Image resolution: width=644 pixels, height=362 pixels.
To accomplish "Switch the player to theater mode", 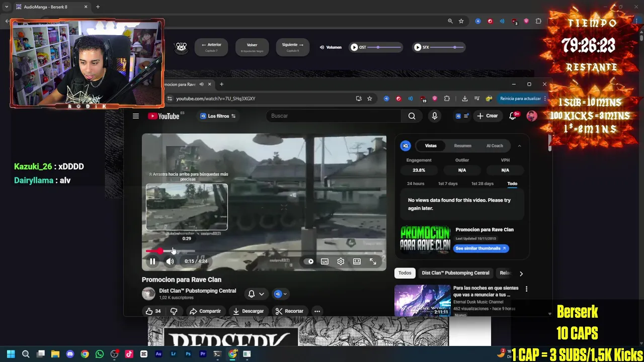I will coord(357,261).
